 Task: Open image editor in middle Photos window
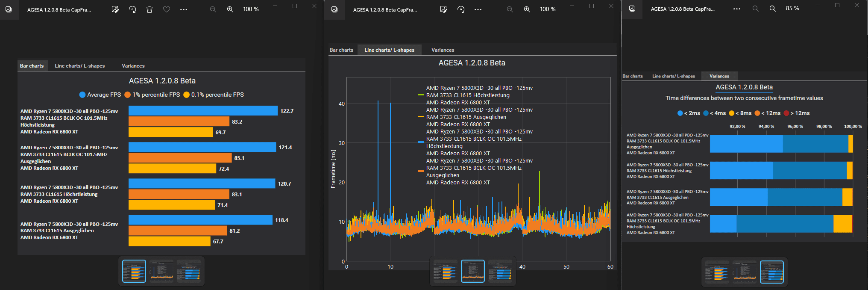tap(444, 9)
